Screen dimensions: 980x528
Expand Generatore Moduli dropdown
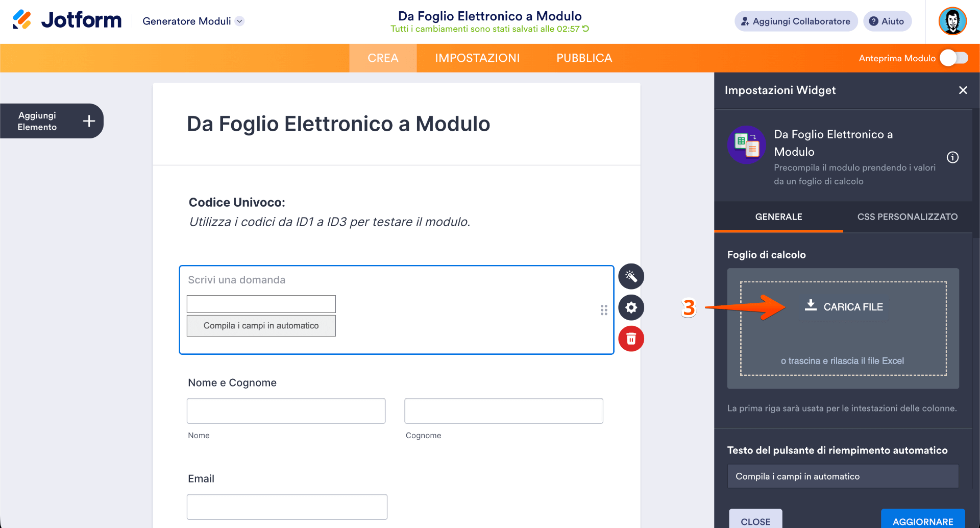point(239,21)
